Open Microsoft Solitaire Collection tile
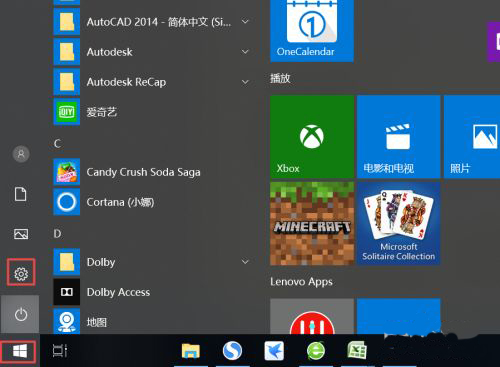Viewport: 500px width, 367px height. tap(399, 223)
